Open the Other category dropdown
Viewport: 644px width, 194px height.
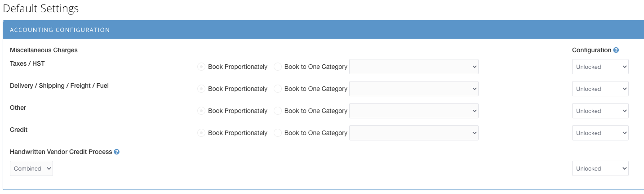tap(414, 111)
